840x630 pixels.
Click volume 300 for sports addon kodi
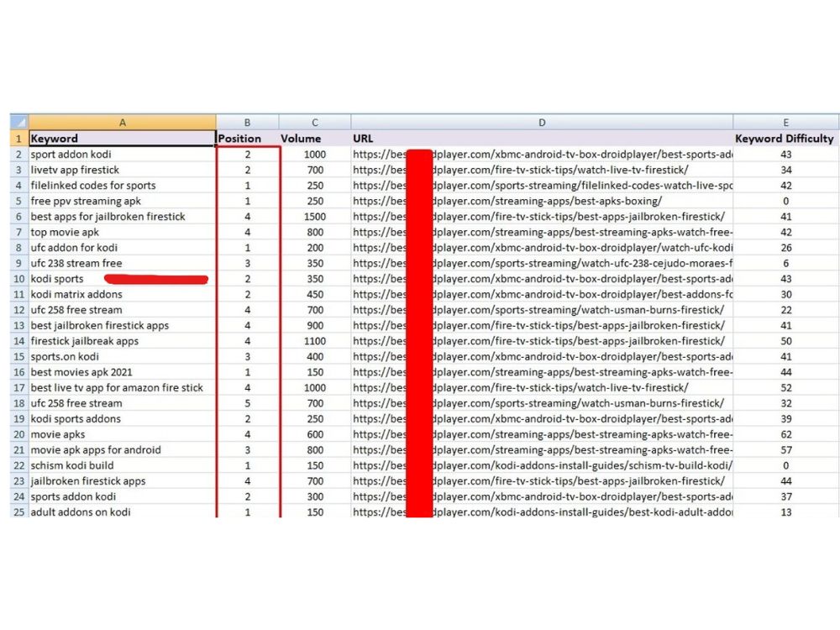pos(315,496)
